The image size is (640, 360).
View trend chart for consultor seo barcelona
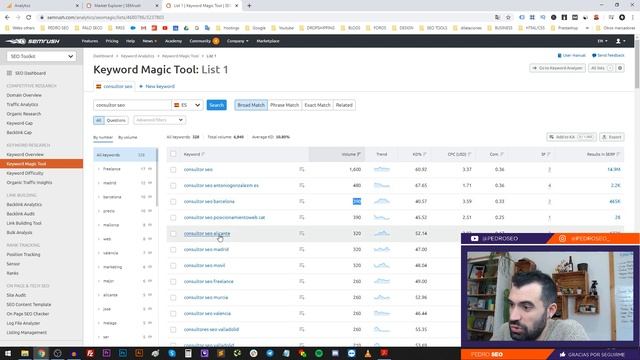tap(382, 202)
